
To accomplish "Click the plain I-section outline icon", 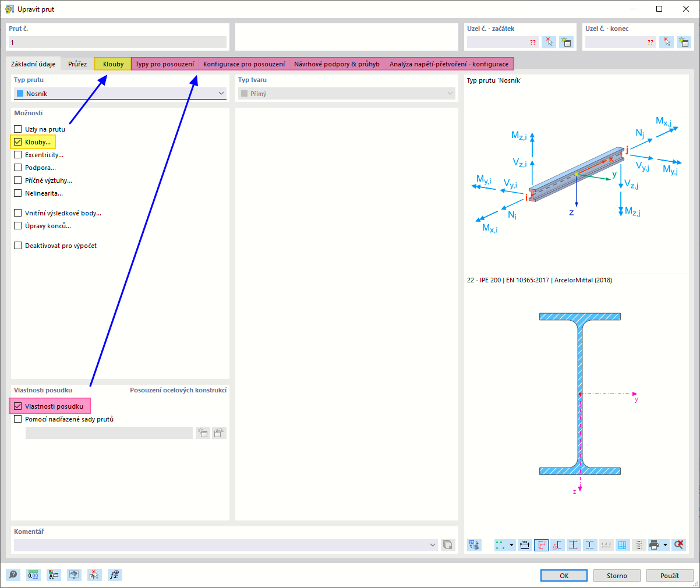I will 590,545.
